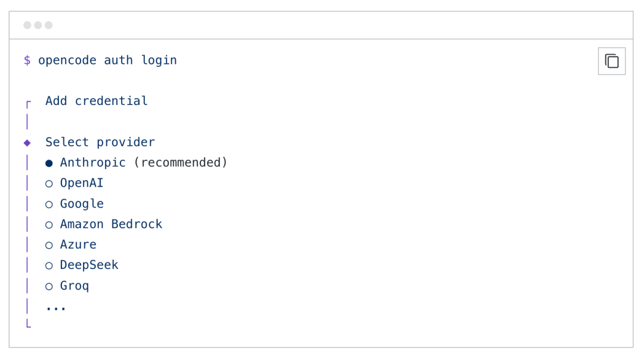
Task: Click the third gray window dot
Action: tap(49, 25)
